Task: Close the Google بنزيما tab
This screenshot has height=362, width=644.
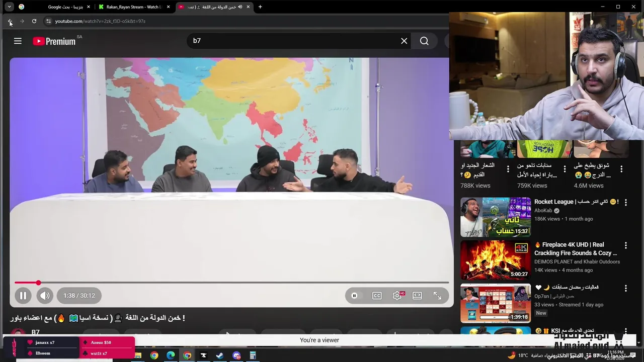Action: pos(89,7)
